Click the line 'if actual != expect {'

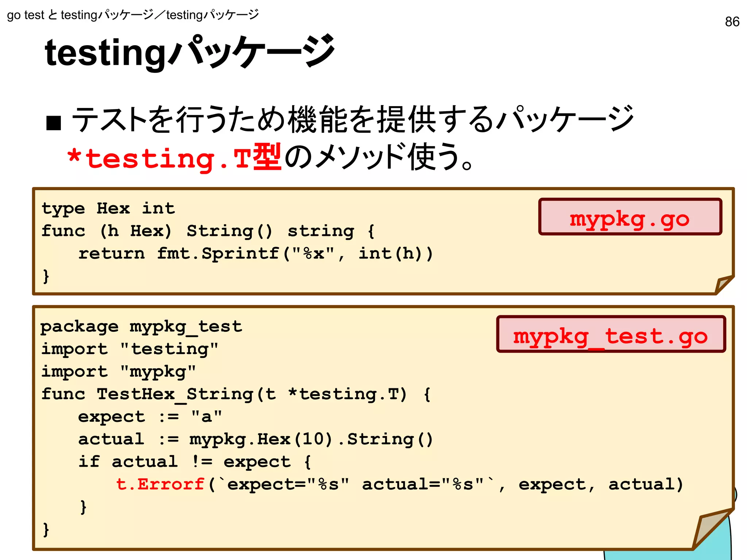tap(195, 462)
